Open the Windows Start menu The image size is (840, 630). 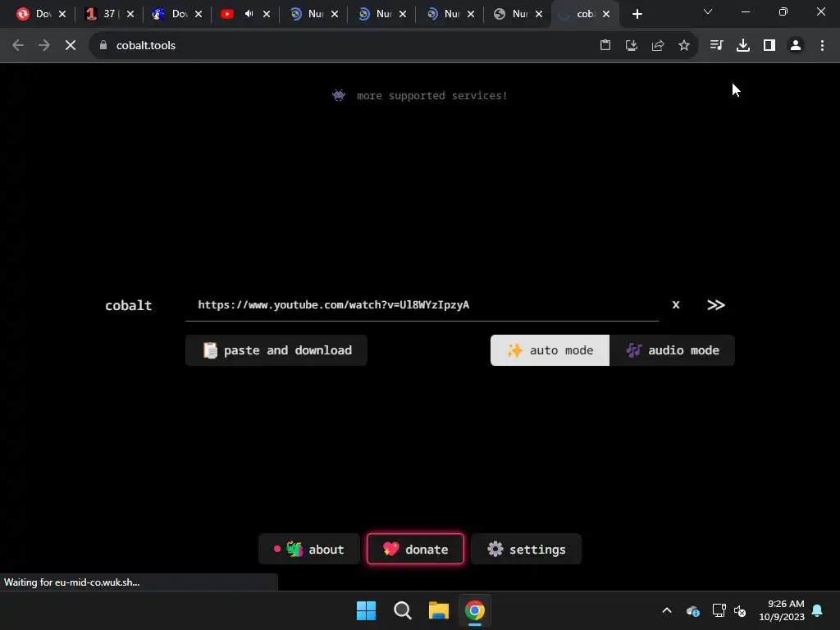click(x=367, y=610)
